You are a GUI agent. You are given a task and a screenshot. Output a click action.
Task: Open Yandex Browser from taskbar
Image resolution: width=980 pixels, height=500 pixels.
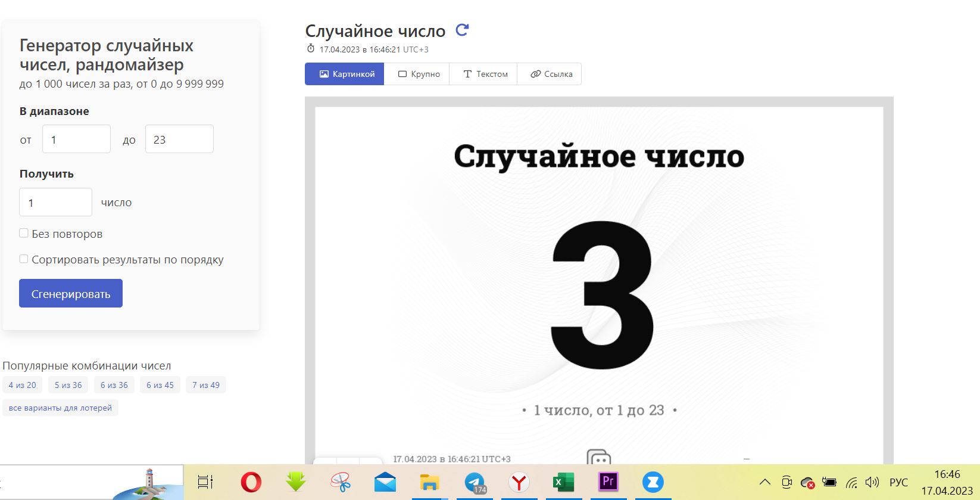click(x=519, y=482)
